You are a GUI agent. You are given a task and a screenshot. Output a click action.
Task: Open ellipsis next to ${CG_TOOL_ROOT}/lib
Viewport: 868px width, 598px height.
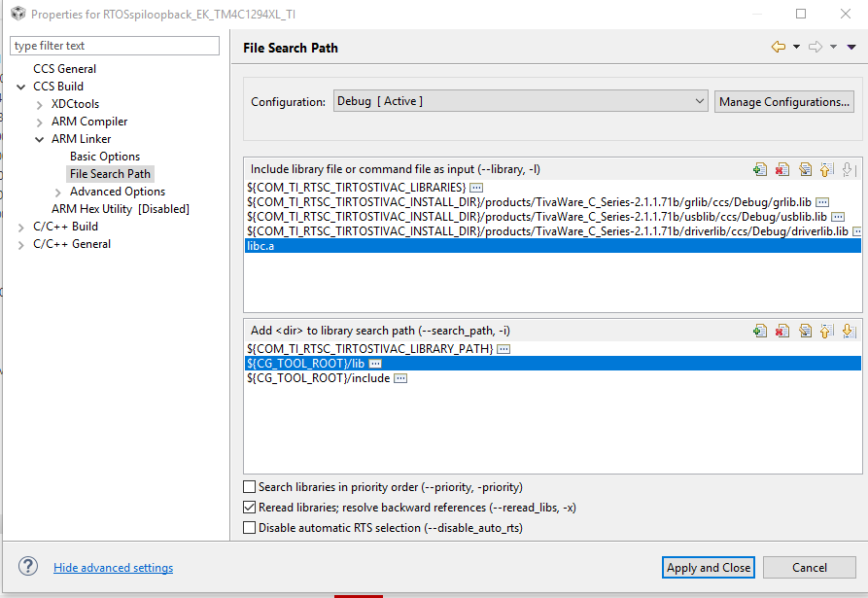(x=375, y=364)
